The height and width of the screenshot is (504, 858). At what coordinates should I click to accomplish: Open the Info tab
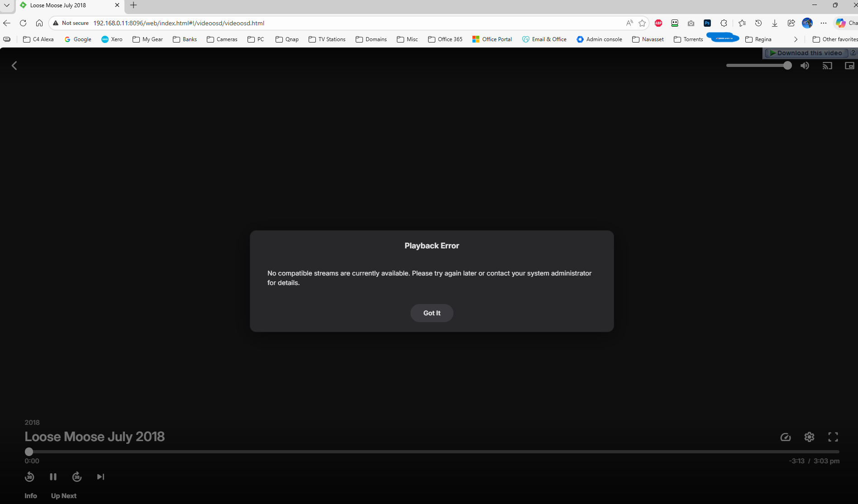click(31, 496)
